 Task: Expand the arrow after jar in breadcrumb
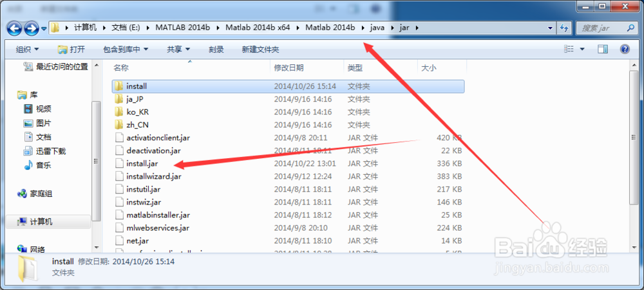417,28
